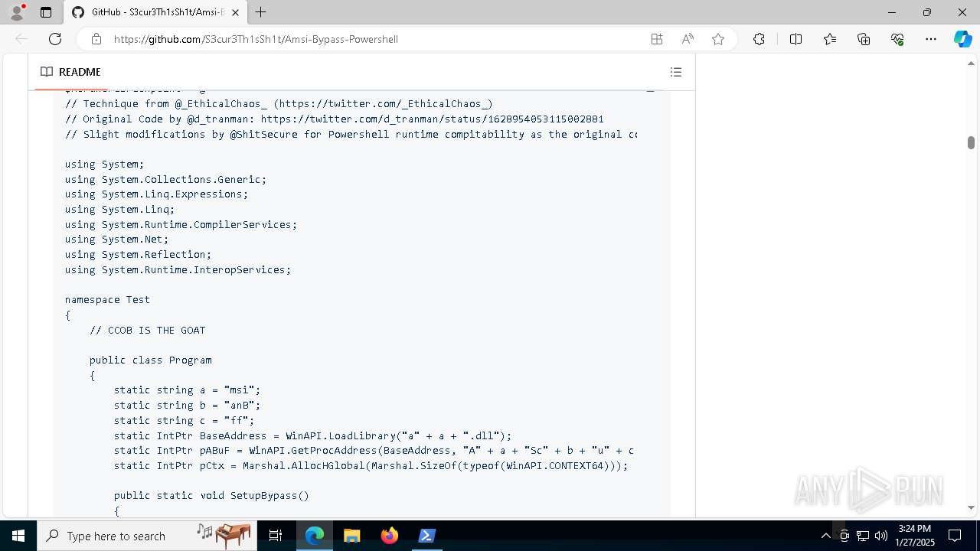Screen dimensions: 980x551
Task: Close the GitHub Amsi-Bypass tab
Action: click(236, 12)
